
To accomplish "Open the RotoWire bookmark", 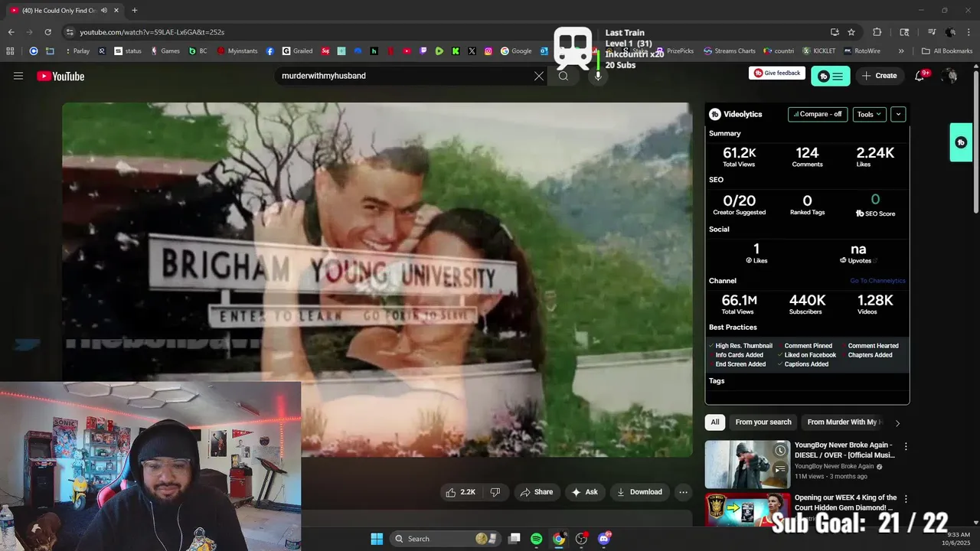I will (x=861, y=51).
